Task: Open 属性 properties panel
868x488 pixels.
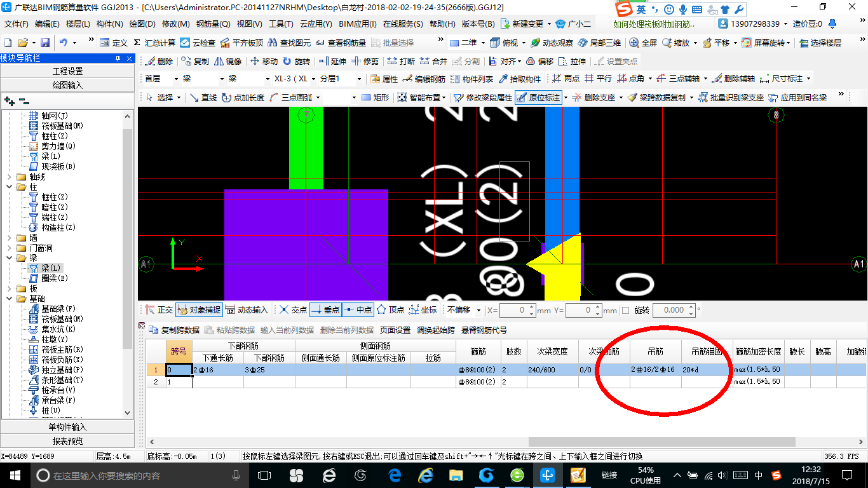Action: click(384, 79)
